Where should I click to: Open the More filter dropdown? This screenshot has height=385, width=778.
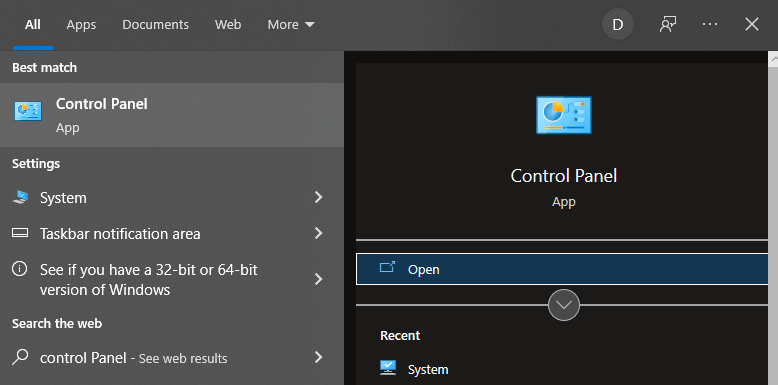pos(291,24)
